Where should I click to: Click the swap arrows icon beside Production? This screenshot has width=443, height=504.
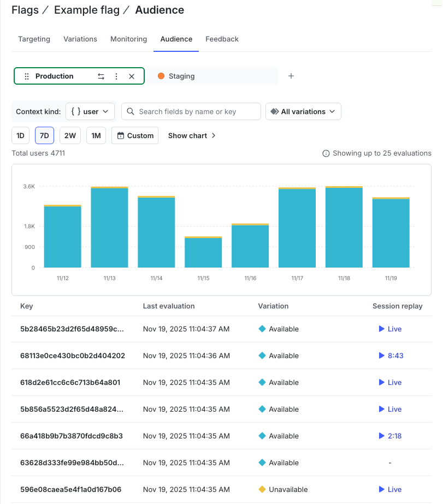101,76
